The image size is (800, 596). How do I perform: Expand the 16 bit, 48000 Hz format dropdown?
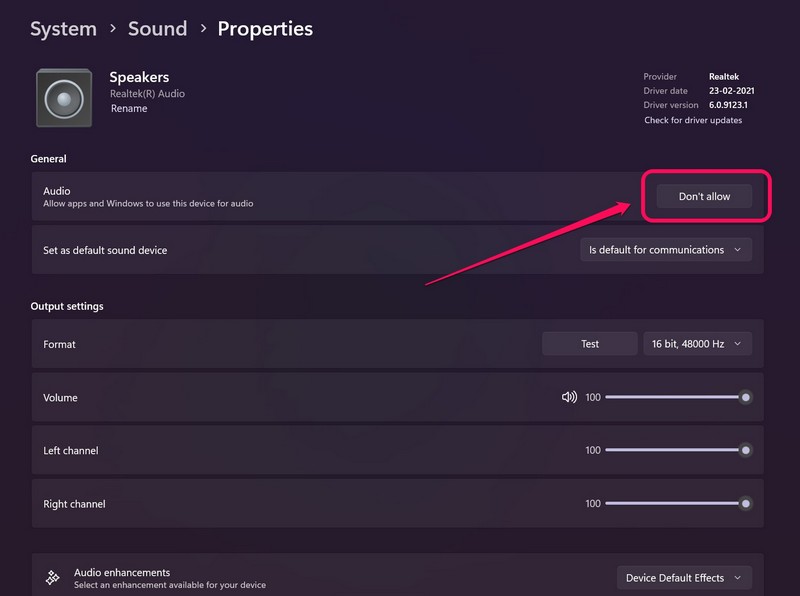[697, 344]
